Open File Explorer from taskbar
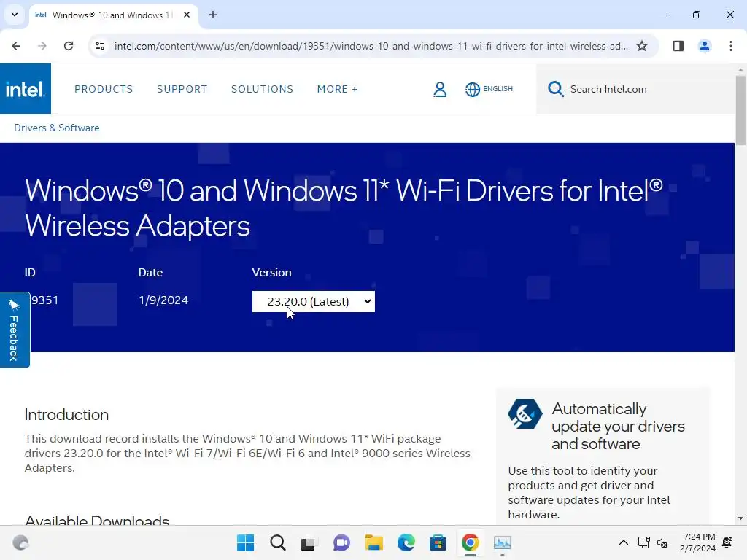Screen dimensions: 747x560 pyautogui.click(x=374, y=542)
